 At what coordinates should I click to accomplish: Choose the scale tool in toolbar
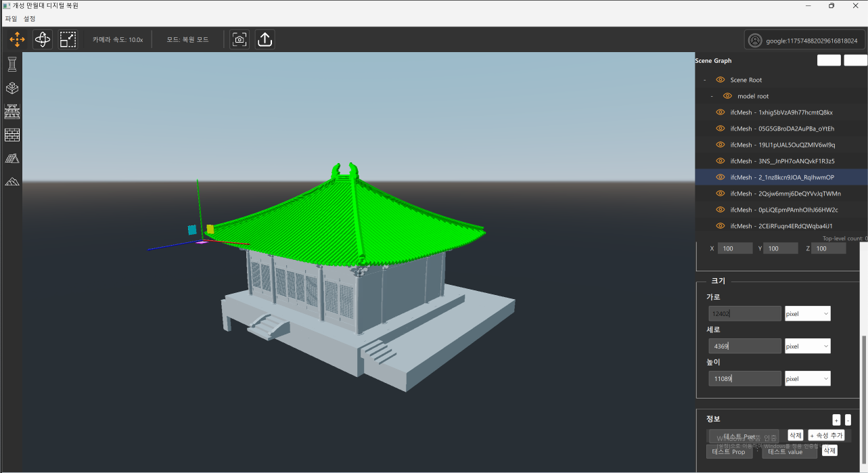[68, 40]
